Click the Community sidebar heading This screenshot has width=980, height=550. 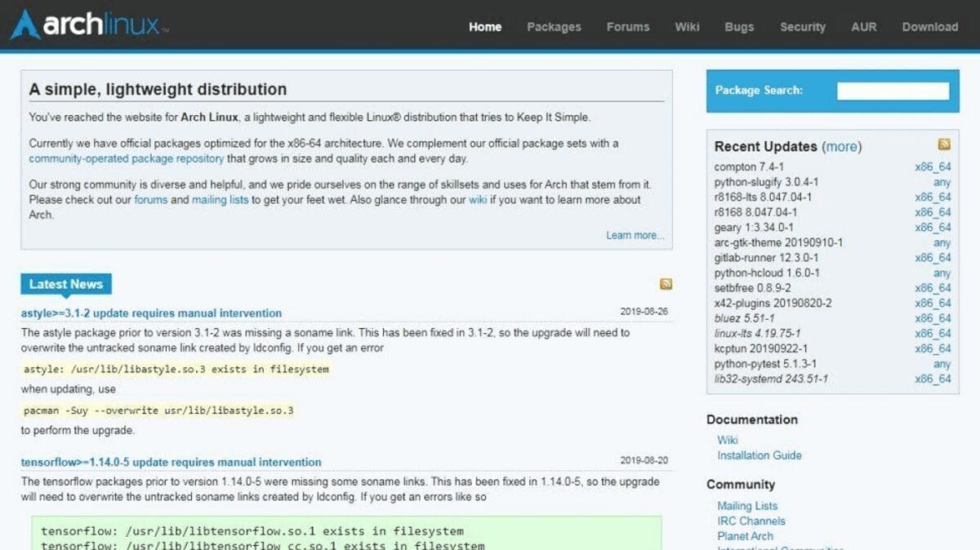click(x=741, y=485)
